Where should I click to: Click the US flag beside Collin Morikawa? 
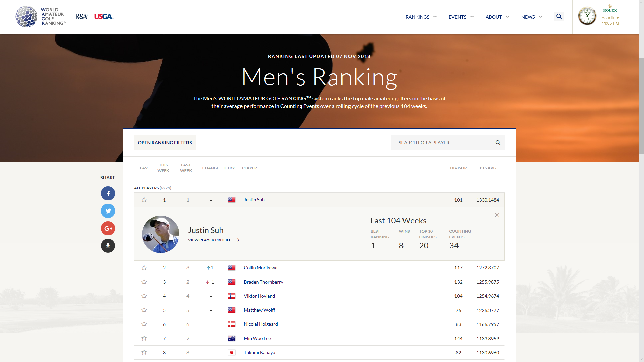(x=232, y=268)
